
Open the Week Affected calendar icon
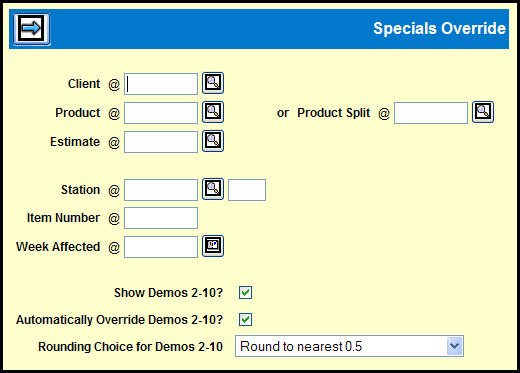click(x=213, y=246)
